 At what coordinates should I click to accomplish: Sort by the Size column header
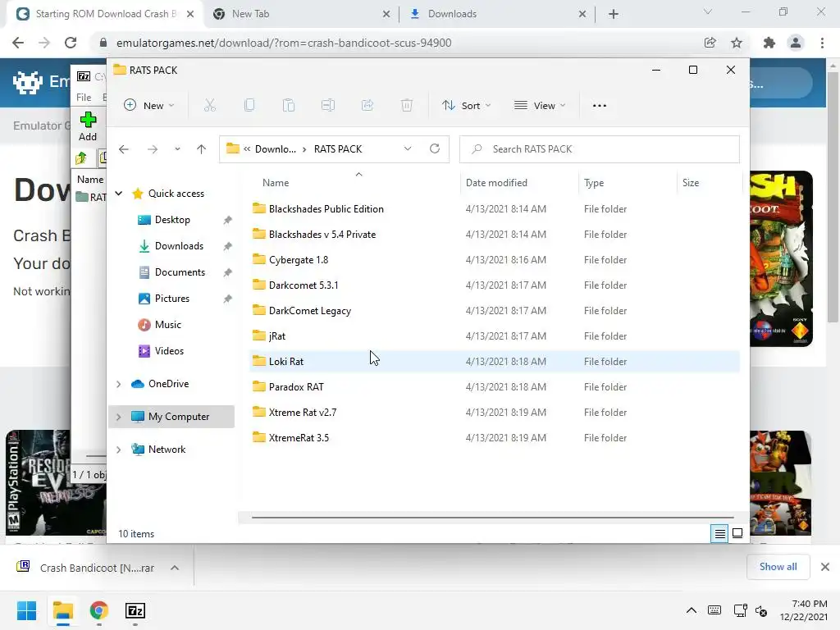click(691, 183)
